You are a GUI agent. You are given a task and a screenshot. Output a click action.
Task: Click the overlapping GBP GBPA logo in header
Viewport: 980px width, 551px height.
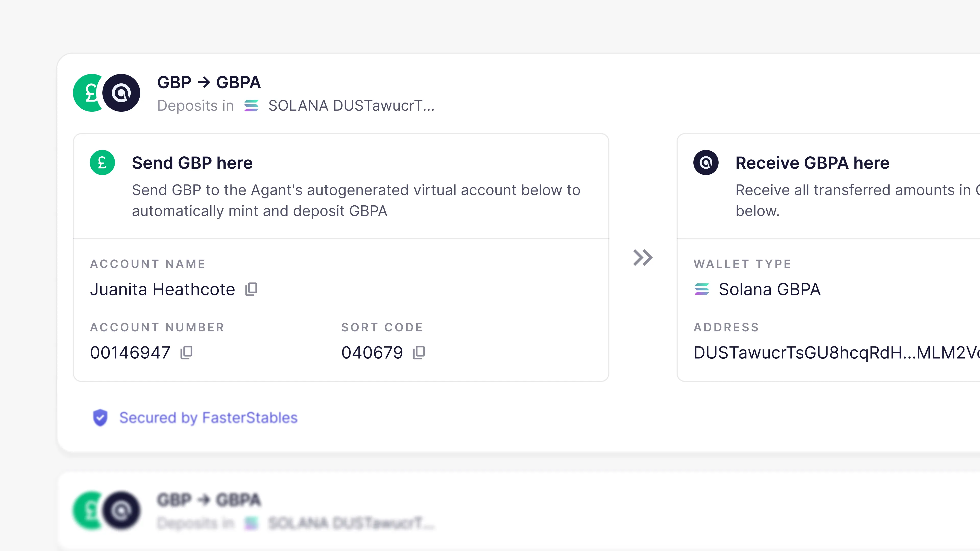106,93
